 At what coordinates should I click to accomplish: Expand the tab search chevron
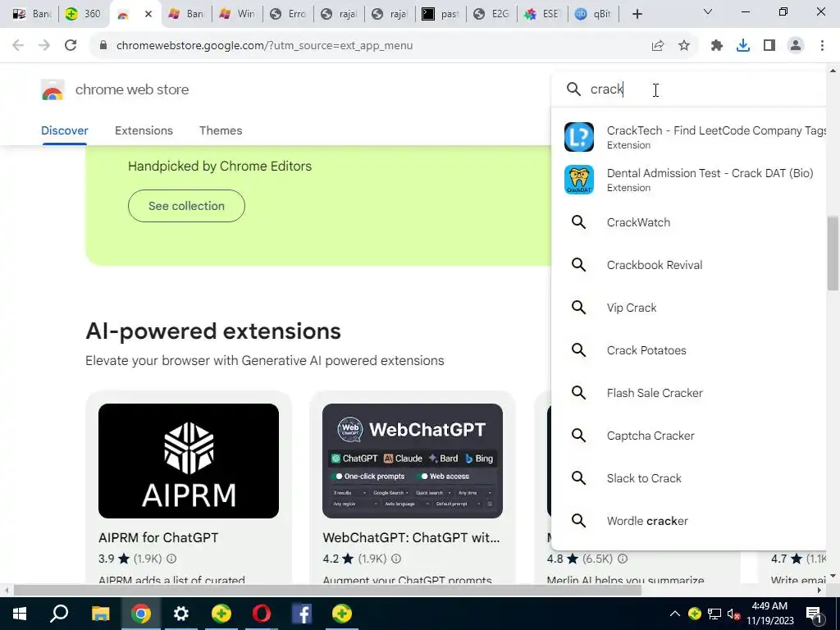[x=708, y=11]
